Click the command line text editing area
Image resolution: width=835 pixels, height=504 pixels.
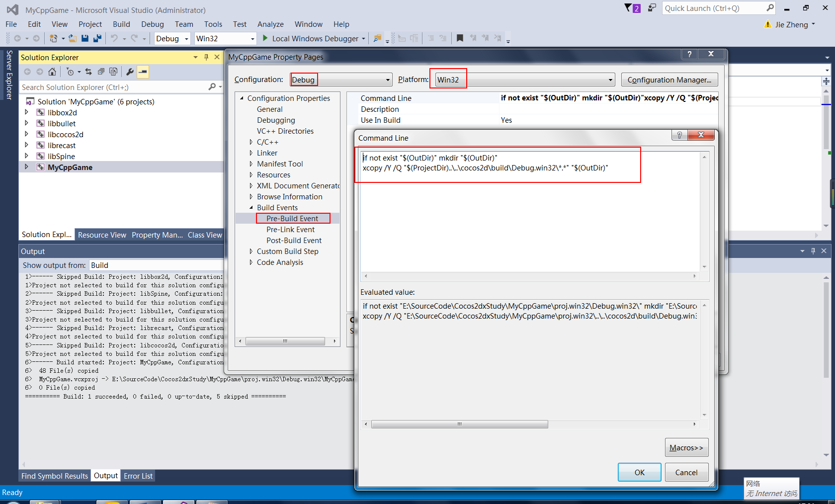click(530, 211)
